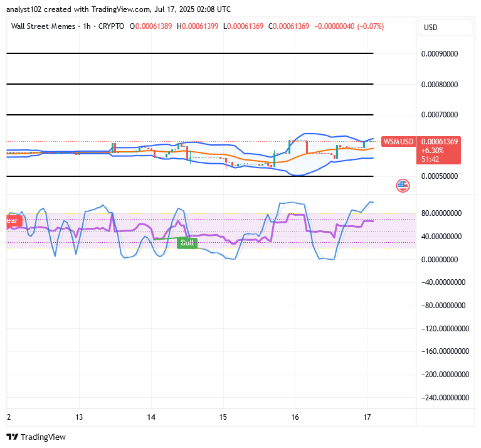481x448 pixels.
Task: Click the horizontal support line at 0.00050000
Action: pos(190,176)
